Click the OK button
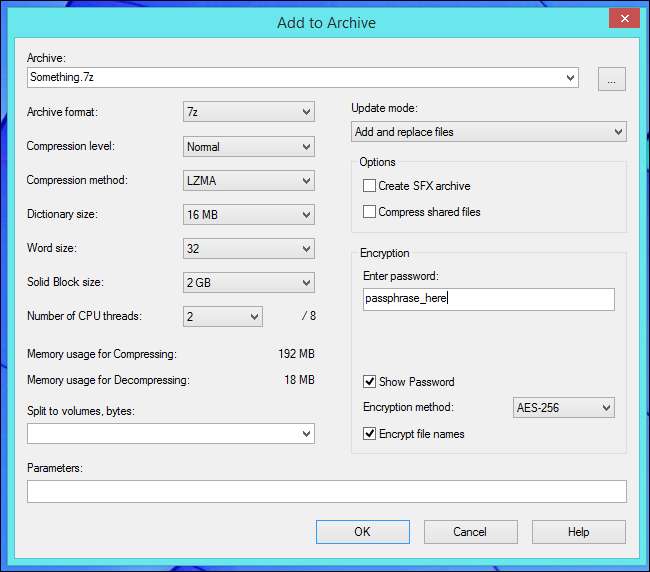This screenshot has width=650, height=572. (x=362, y=532)
